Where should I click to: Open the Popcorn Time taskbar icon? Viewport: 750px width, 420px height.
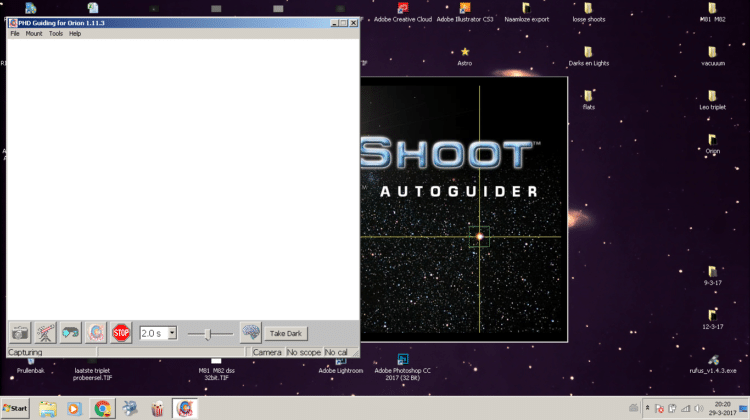coord(157,409)
